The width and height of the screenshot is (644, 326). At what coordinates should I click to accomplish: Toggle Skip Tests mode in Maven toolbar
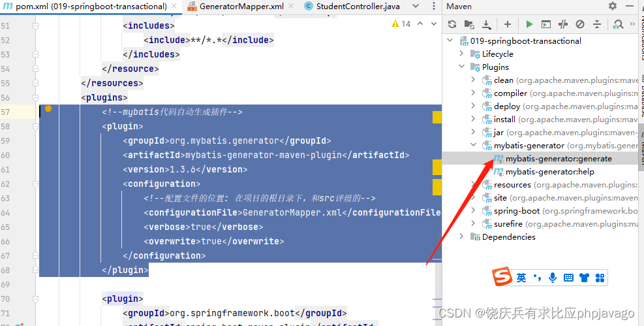[x=580, y=24]
